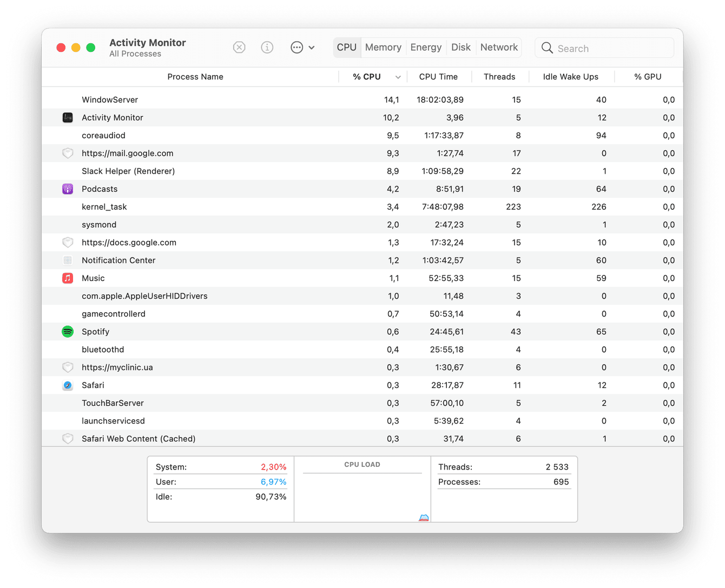Sort by Process Name column header
Screen dimensions: 725x588
click(195, 77)
